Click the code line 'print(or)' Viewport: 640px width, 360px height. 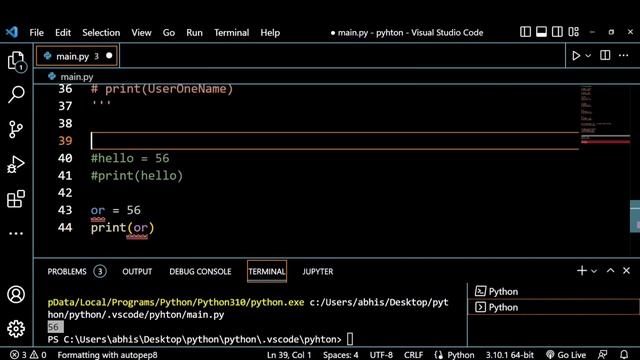[x=122, y=227]
